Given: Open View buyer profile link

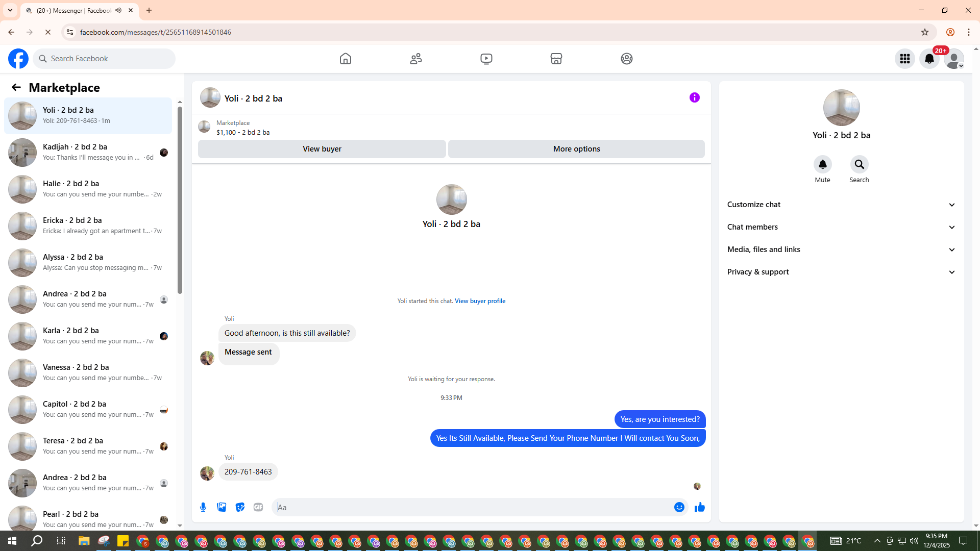Looking at the screenshot, I should 480,301.
